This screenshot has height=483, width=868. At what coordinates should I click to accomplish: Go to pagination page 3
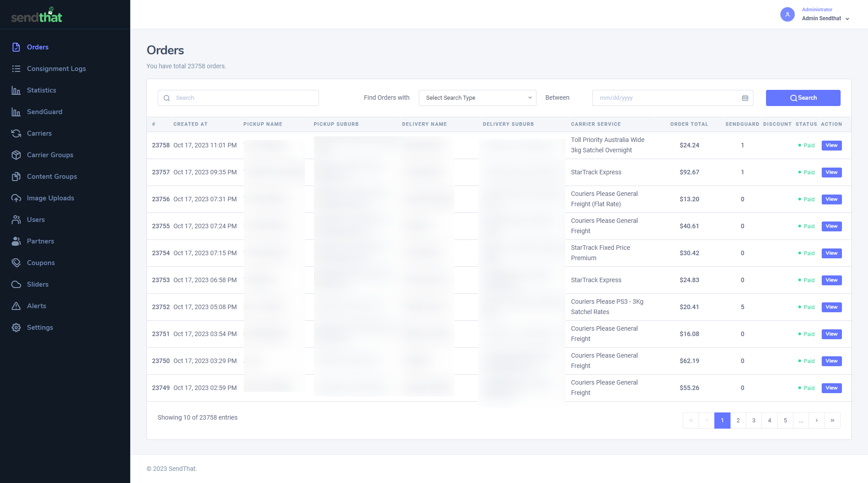753,421
